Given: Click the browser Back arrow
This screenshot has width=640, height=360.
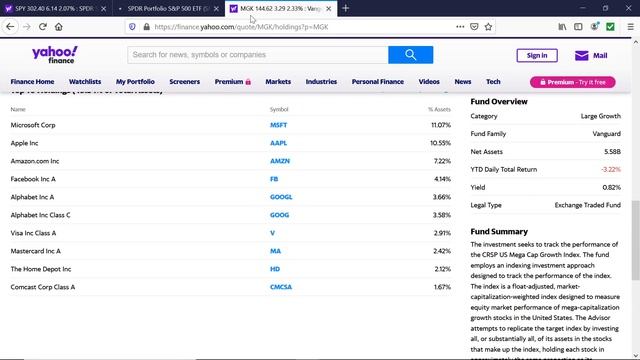Looking at the screenshot, I should point(10,27).
